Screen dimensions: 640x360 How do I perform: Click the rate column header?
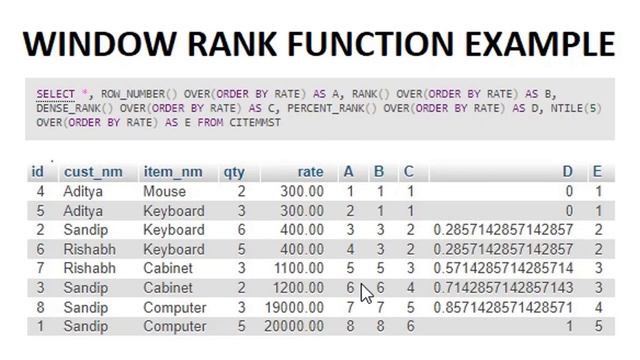(311, 172)
